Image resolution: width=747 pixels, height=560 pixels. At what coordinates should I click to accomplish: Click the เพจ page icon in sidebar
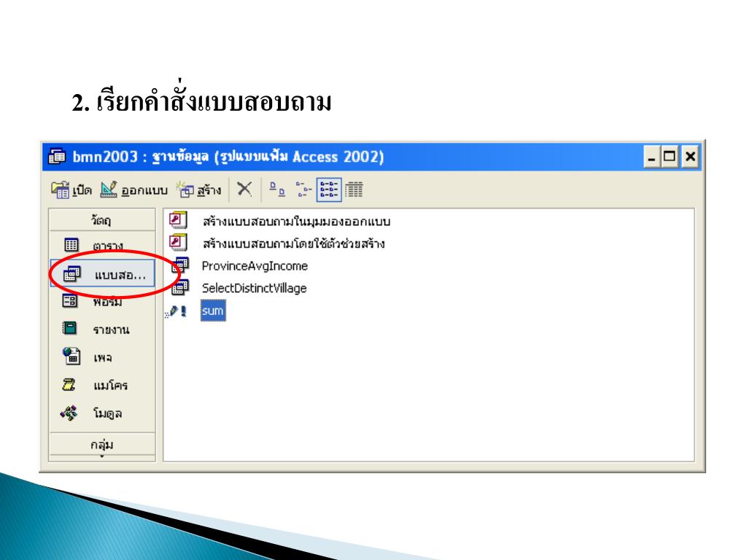click(71, 356)
